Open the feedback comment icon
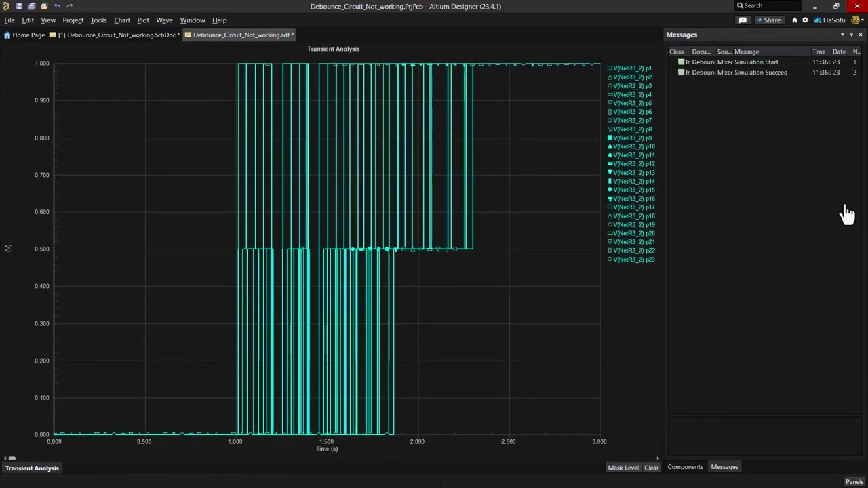The height and width of the screenshot is (488, 868). (x=743, y=20)
